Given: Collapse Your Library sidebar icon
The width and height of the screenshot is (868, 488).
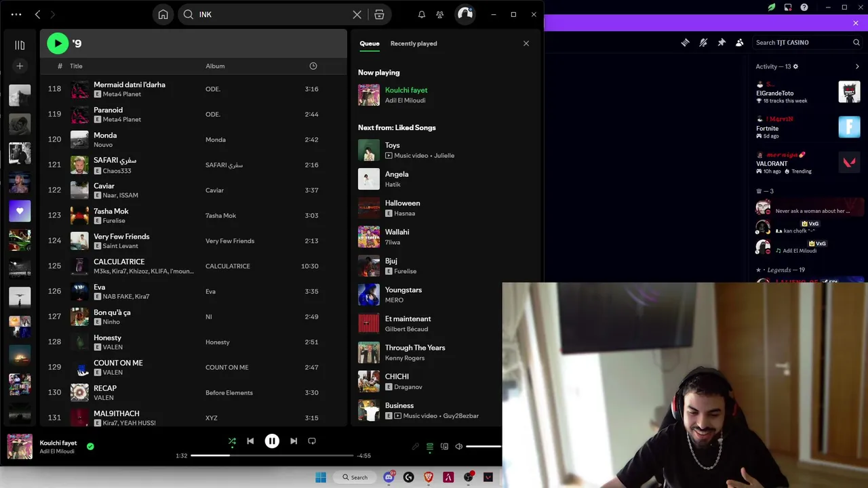Looking at the screenshot, I should tap(20, 45).
